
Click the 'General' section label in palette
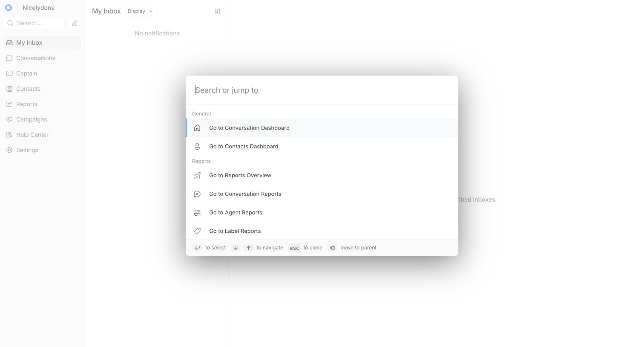tap(201, 113)
